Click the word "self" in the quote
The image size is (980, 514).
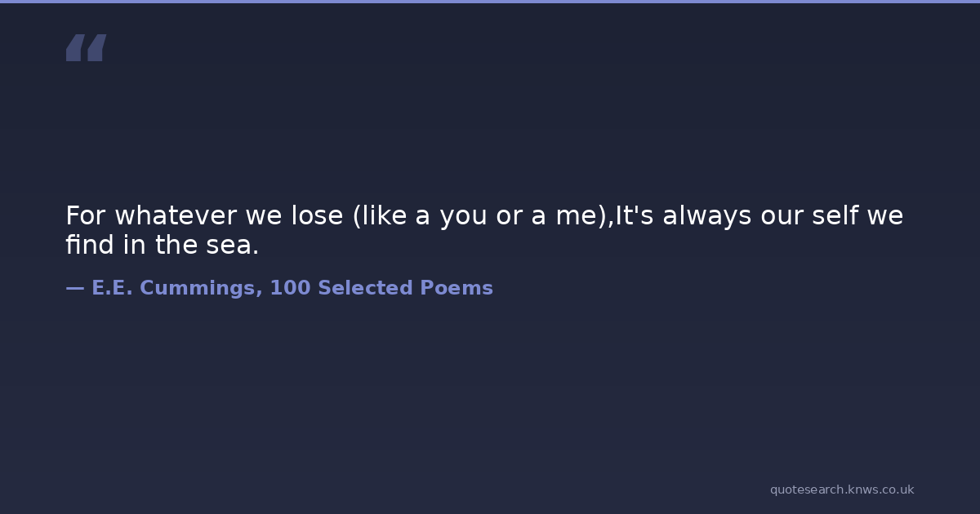(835, 216)
